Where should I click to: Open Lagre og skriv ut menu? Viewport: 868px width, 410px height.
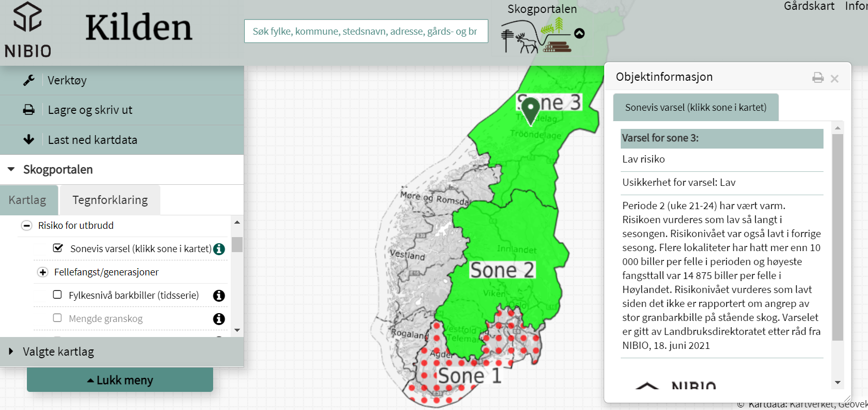(x=122, y=110)
